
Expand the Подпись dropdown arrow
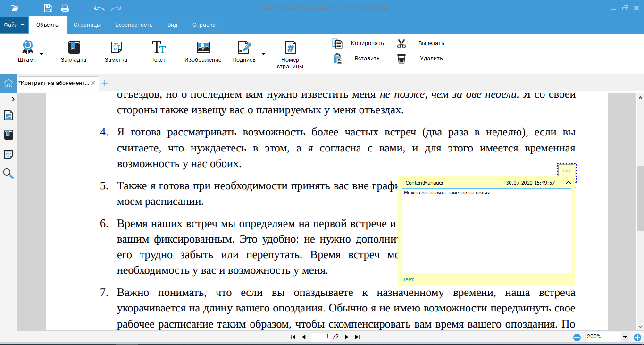pyautogui.click(x=264, y=53)
